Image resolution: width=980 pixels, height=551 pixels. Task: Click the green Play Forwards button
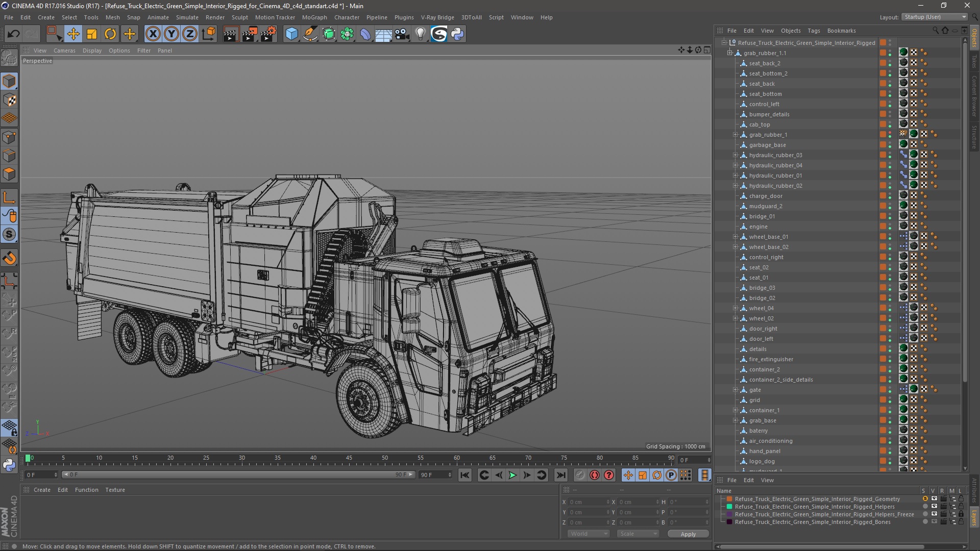[512, 475]
